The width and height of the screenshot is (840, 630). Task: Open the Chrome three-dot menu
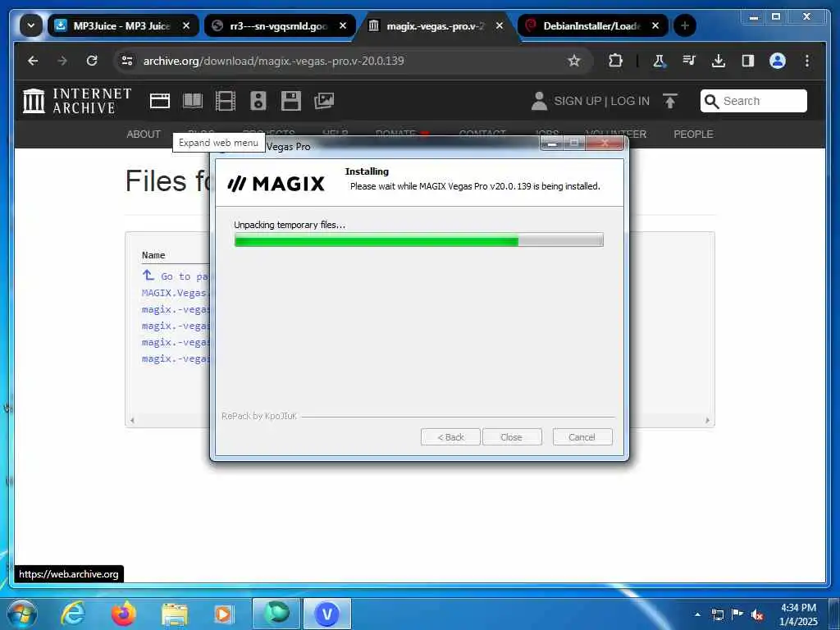807,61
